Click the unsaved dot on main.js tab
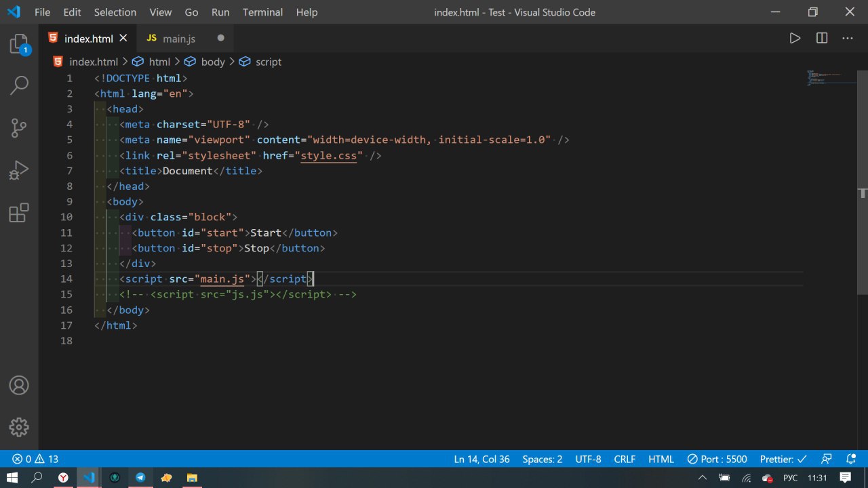This screenshot has height=488, width=868. tap(220, 38)
